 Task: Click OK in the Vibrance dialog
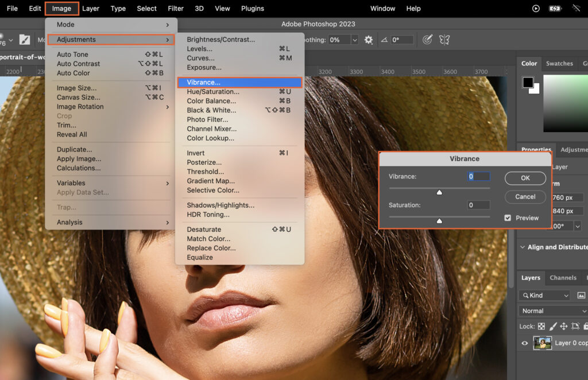[x=524, y=178]
